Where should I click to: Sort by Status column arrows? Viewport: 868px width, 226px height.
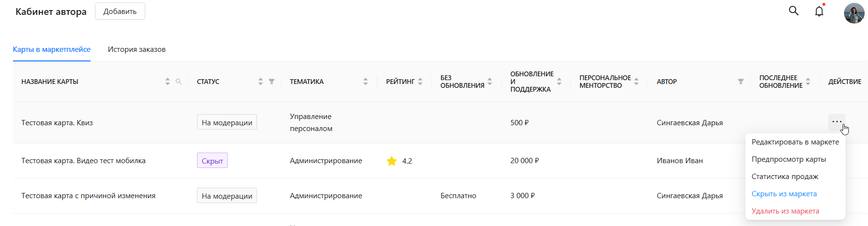[260, 82]
